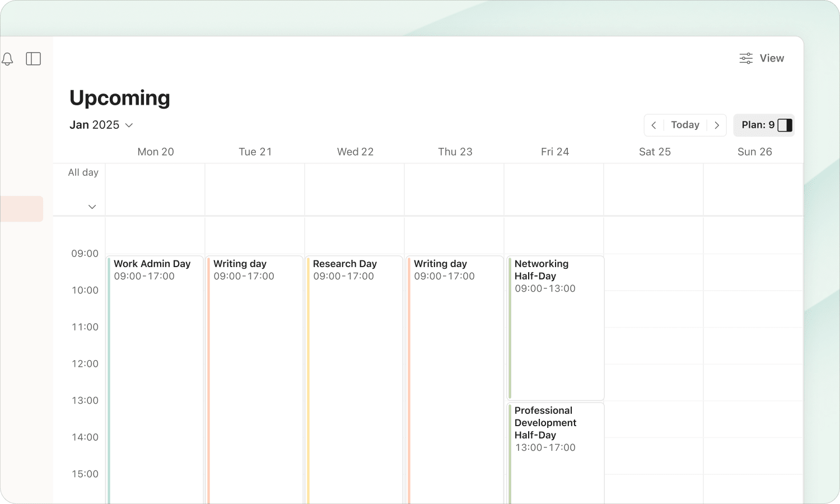Open the Networking Half-Day event
Screen dimensions: 840x504
(x=556, y=328)
